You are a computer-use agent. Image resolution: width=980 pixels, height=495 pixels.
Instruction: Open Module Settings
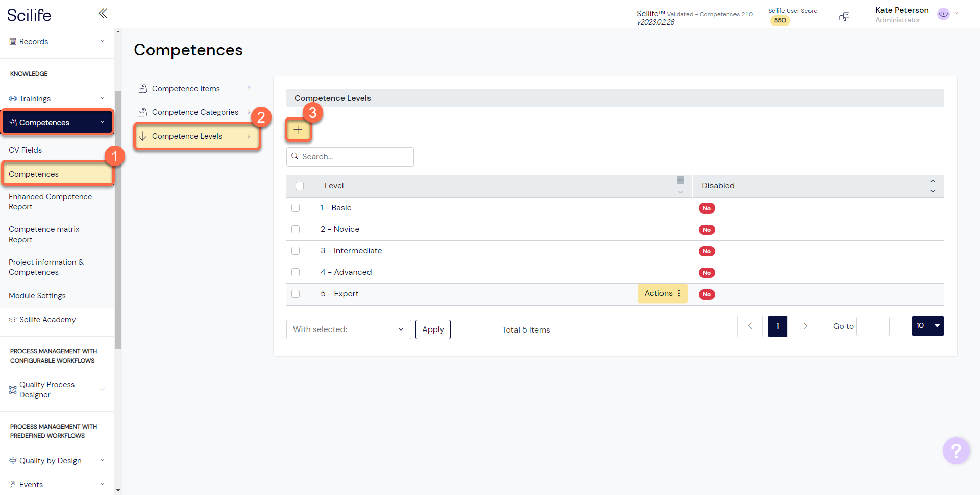pyautogui.click(x=37, y=295)
